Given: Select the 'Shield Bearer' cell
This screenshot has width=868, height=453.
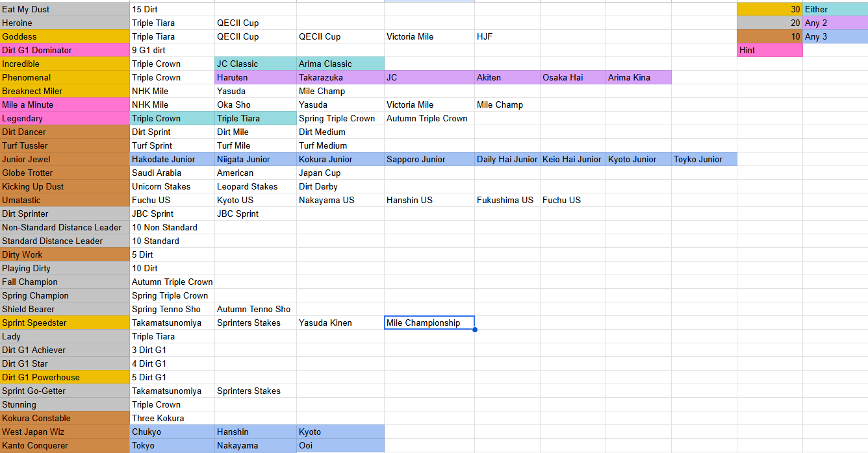Looking at the screenshot, I should click(65, 309).
